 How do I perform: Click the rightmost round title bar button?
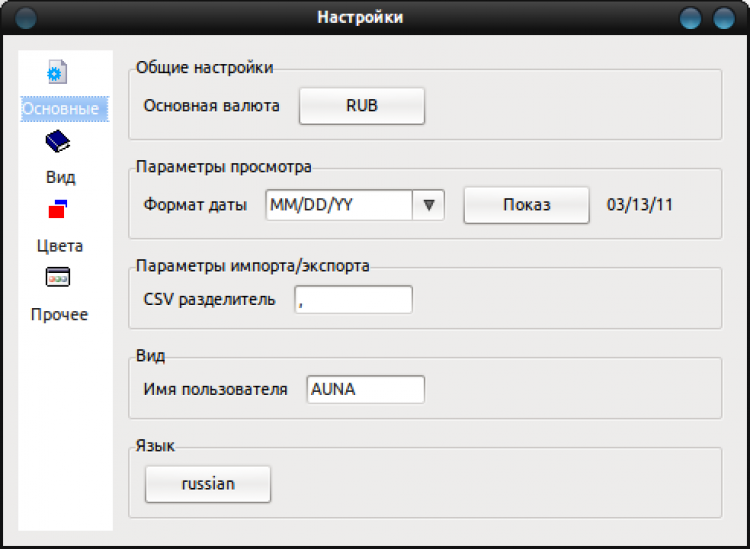coord(723,17)
